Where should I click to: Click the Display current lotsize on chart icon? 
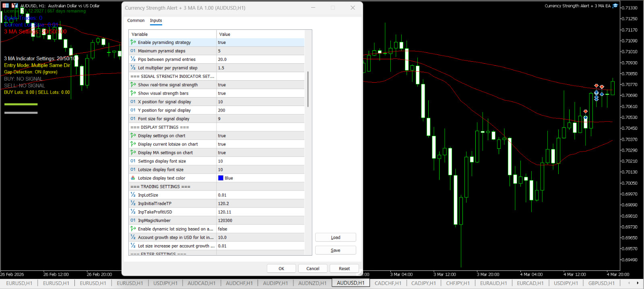133,144
